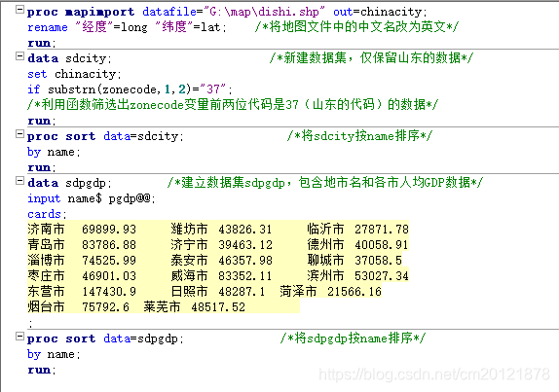Click the 烟台市 data entry
The height and width of the screenshot is (392, 559).
click(x=79, y=307)
